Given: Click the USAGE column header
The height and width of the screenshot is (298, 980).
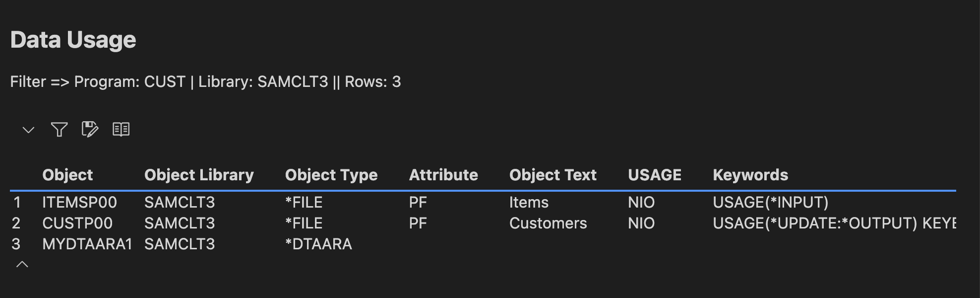Looking at the screenshot, I should (655, 175).
